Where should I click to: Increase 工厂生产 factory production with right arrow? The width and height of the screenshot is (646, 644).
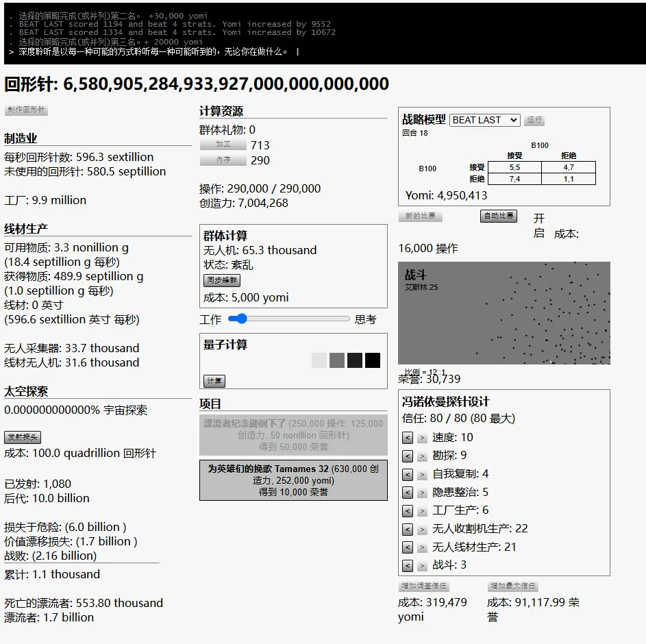pyautogui.click(x=422, y=510)
